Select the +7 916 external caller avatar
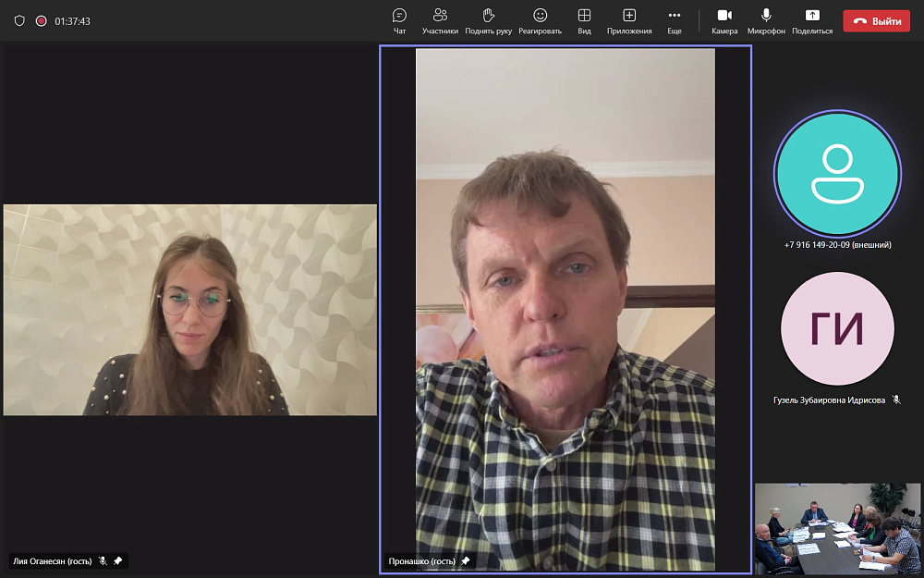 837,174
